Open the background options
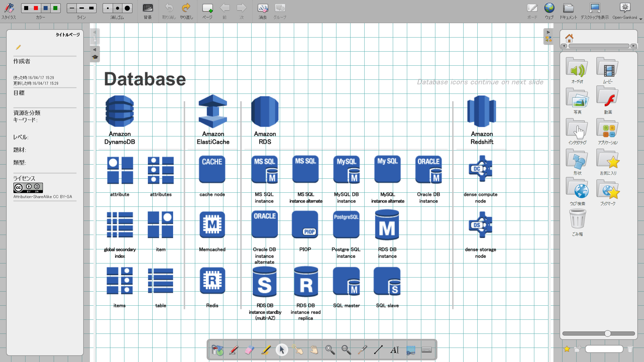The height and width of the screenshot is (362, 644). [148, 11]
